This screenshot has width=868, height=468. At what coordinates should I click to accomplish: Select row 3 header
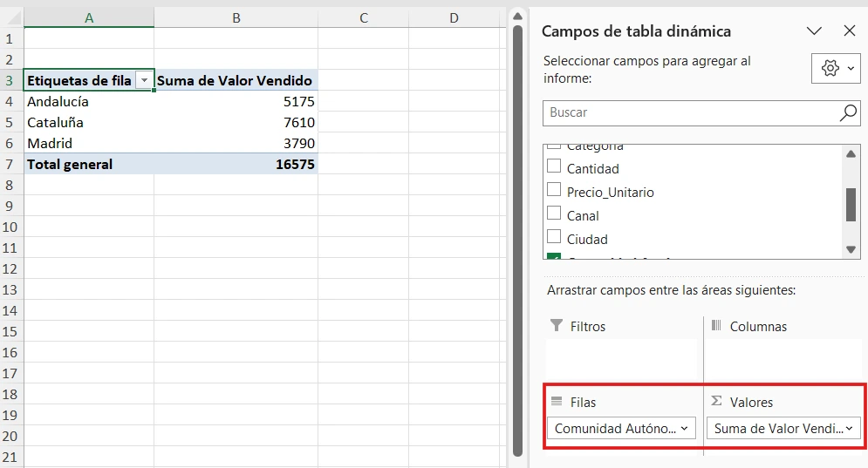[10, 81]
